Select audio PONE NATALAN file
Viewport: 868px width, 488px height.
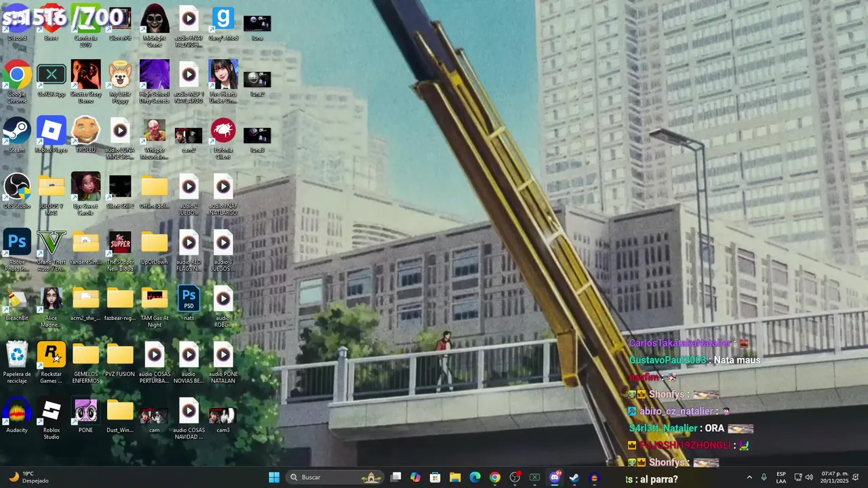point(223,363)
